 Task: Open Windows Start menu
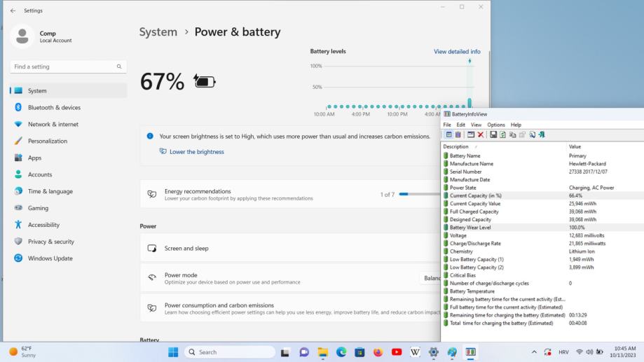[173, 352]
